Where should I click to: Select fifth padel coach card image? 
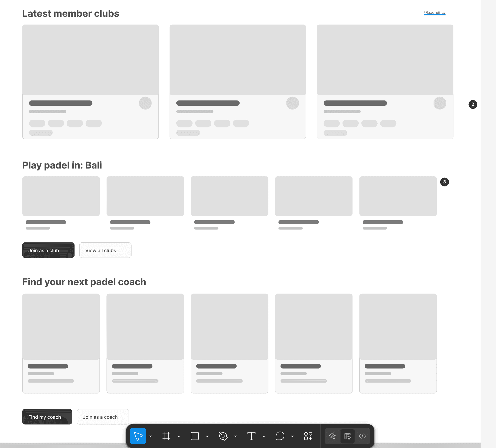(398, 327)
